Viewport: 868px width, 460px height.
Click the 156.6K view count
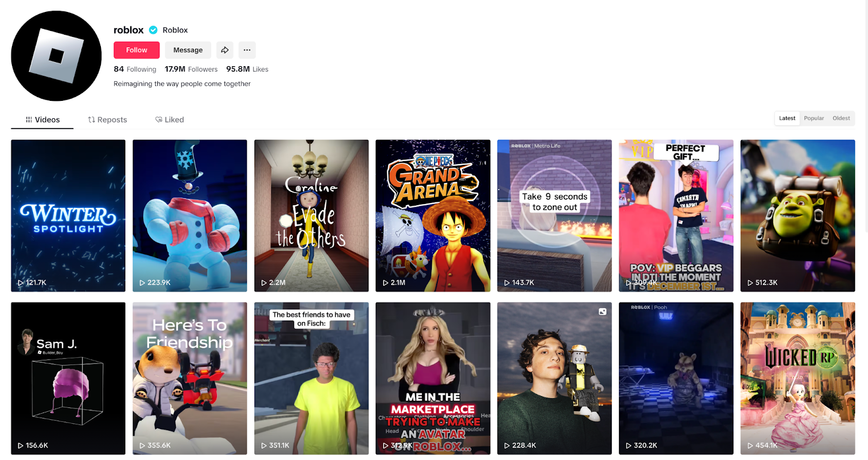37,445
